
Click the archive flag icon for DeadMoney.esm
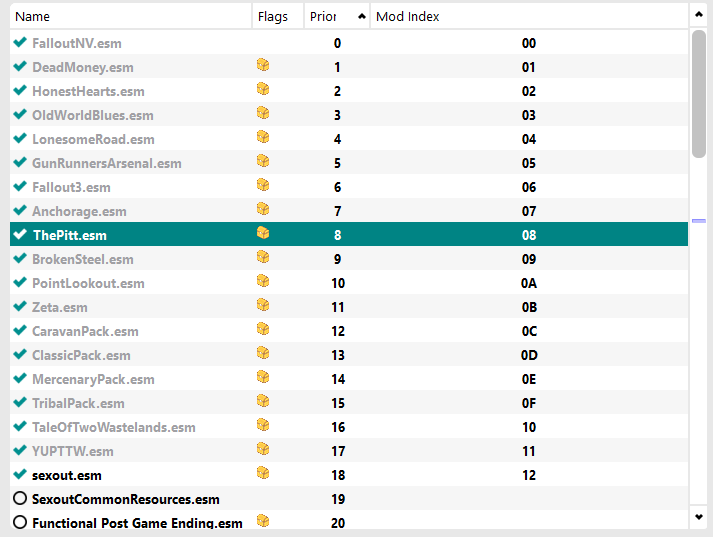263,65
